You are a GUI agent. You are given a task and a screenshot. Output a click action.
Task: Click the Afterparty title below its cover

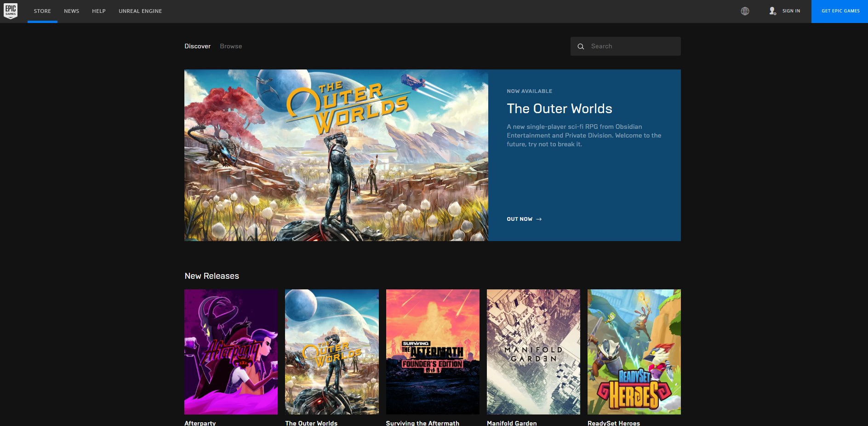tap(200, 423)
